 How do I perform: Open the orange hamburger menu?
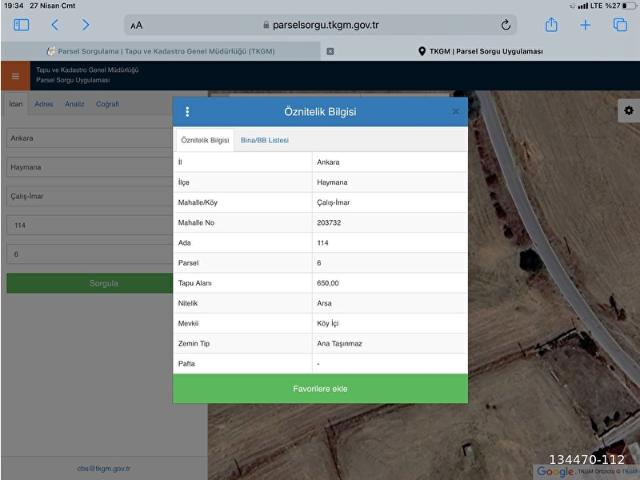click(14, 76)
